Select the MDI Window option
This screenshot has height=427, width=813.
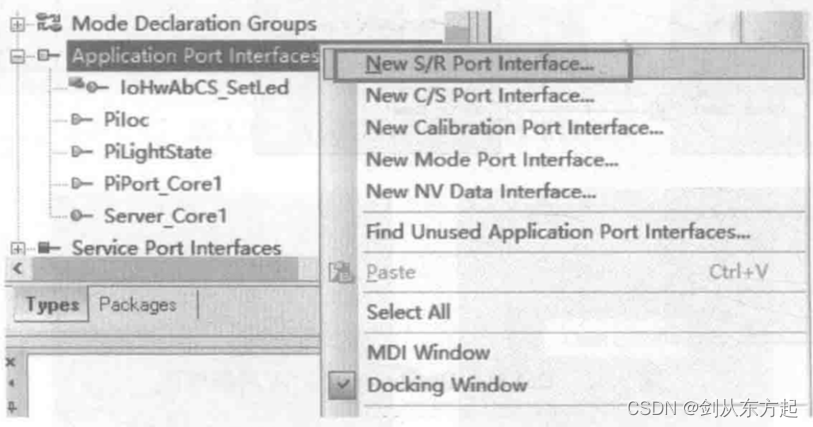(428, 352)
